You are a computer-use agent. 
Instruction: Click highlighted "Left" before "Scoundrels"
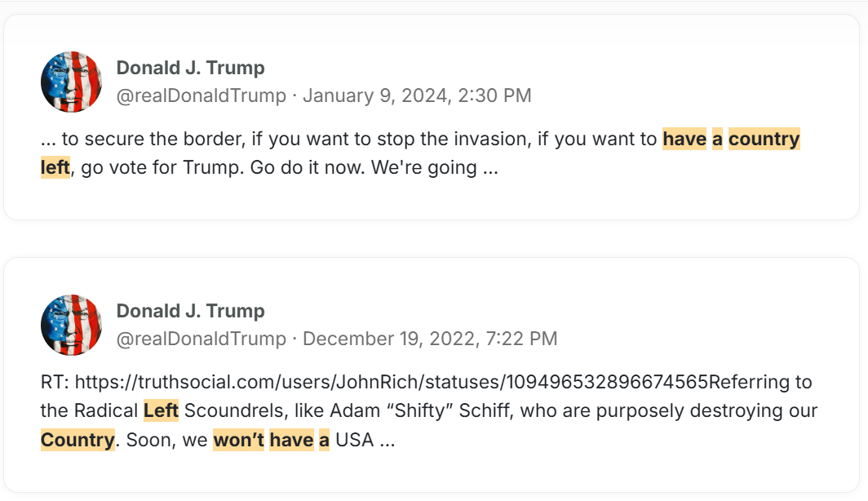161,410
